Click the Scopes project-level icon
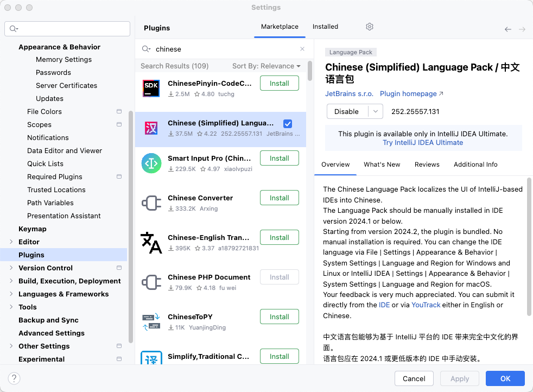 point(119,124)
